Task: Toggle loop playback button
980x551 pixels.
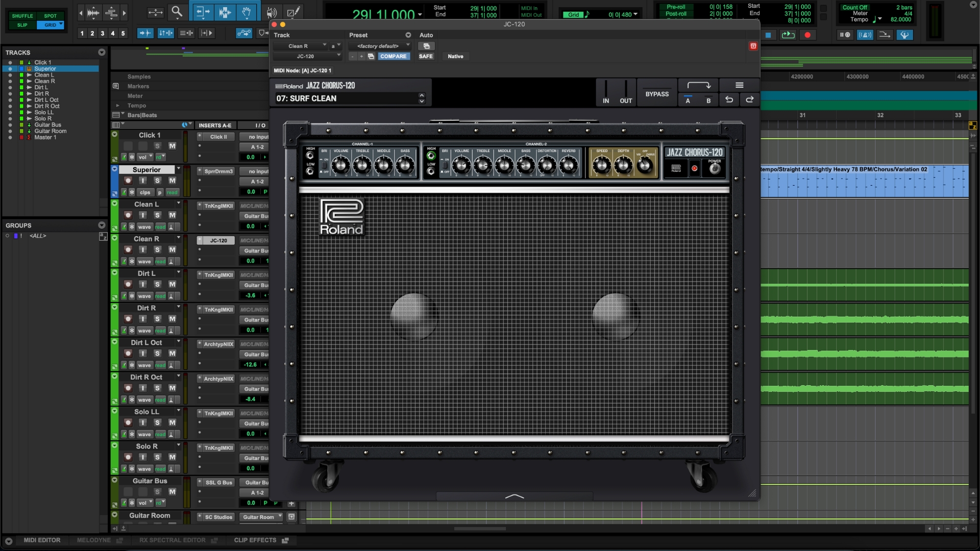Action: (x=788, y=35)
